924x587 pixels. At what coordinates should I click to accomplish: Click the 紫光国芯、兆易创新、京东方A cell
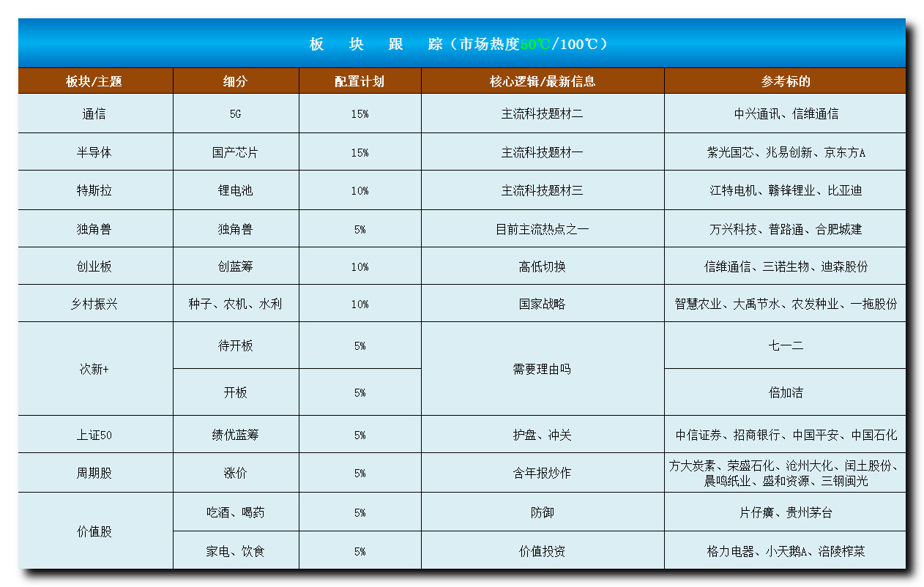pyautogui.click(x=785, y=152)
